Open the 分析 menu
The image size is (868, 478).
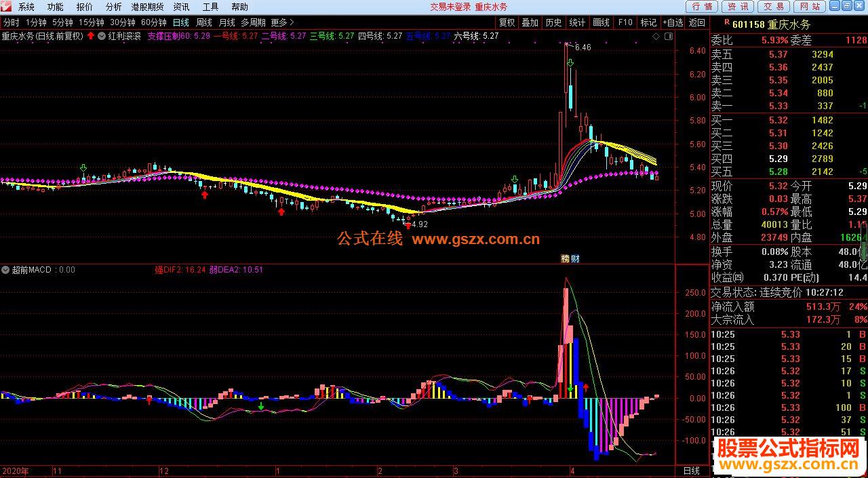(114, 7)
